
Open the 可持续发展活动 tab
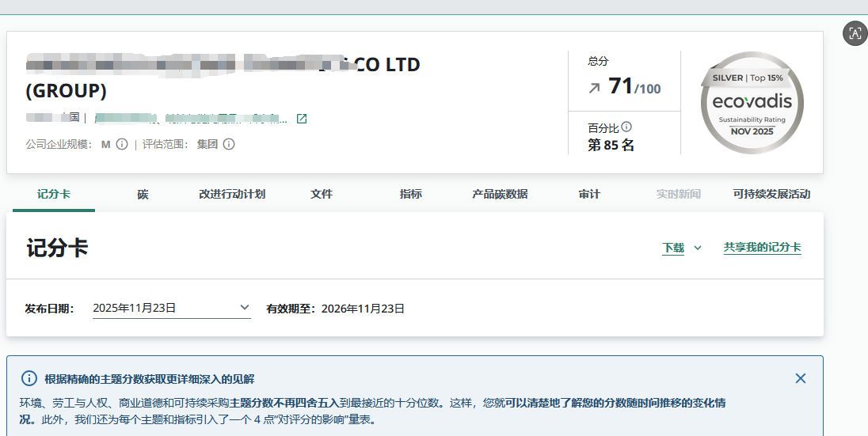pos(771,194)
